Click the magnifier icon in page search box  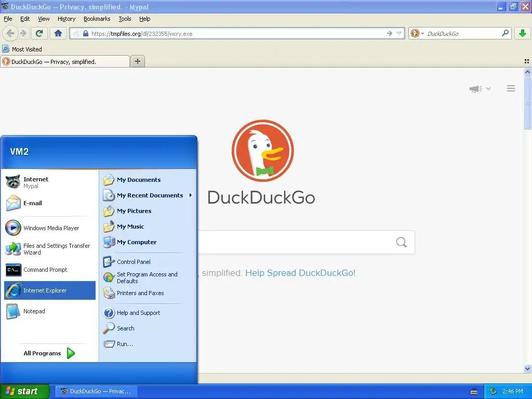pyautogui.click(x=402, y=242)
